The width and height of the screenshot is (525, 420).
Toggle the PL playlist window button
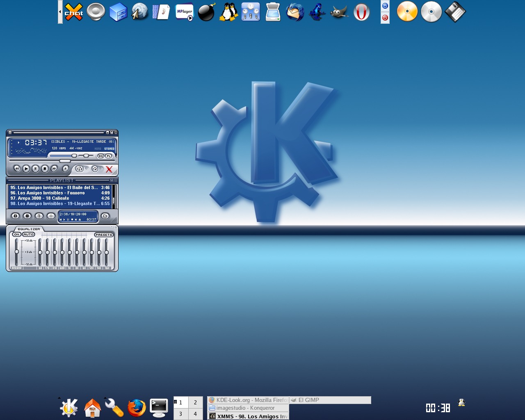click(x=109, y=156)
